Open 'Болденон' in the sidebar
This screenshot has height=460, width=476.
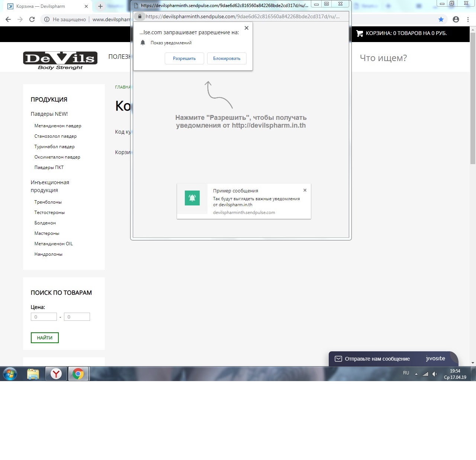[45, 223]
